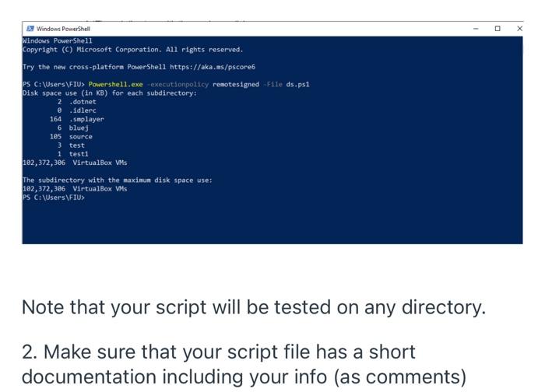Click the bluej directory entry
Screen dimensions: 545x392
[79, 128]
